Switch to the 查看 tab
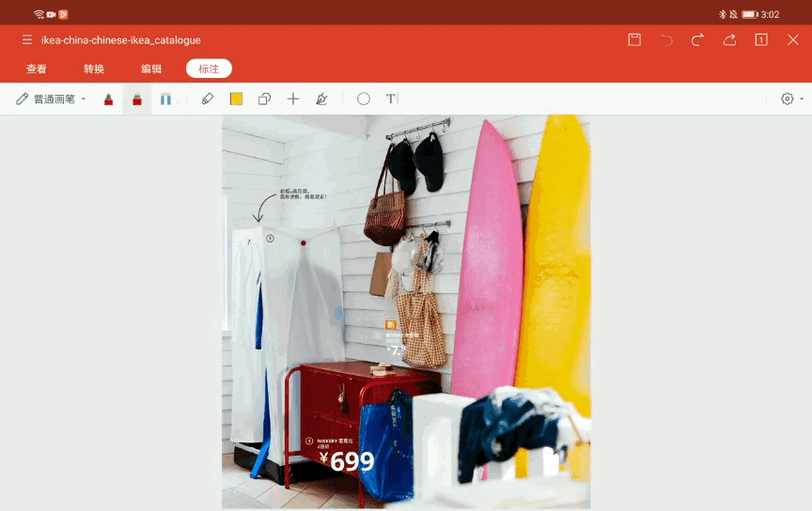The width and height of the screenshot is (812, 511). 37,69
